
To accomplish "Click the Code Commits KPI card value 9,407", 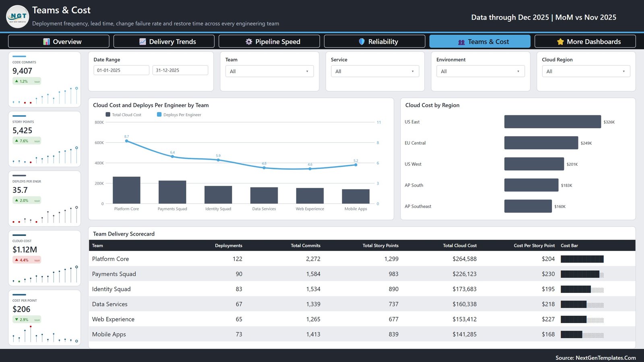I will [x=22, y=71].
